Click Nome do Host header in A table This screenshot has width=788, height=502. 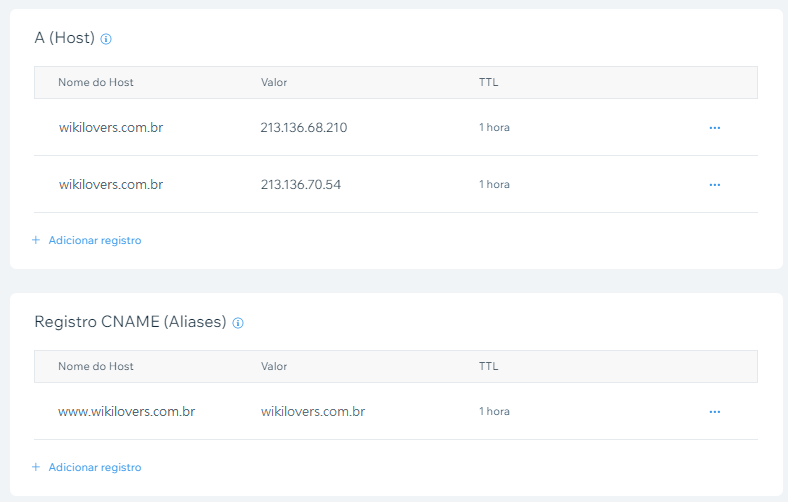(96, 82)
